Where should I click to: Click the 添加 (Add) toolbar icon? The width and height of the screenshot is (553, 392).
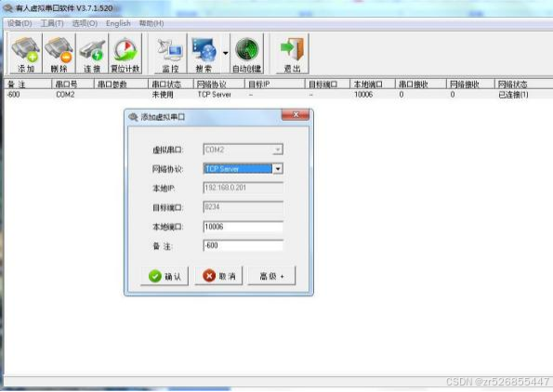pyautogui.click(x=25, y=54)
